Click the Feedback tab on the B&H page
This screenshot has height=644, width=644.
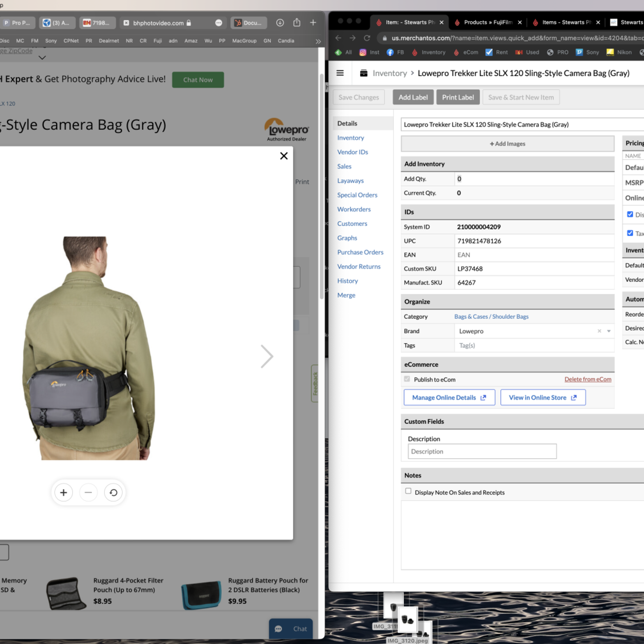coord(315,384)
